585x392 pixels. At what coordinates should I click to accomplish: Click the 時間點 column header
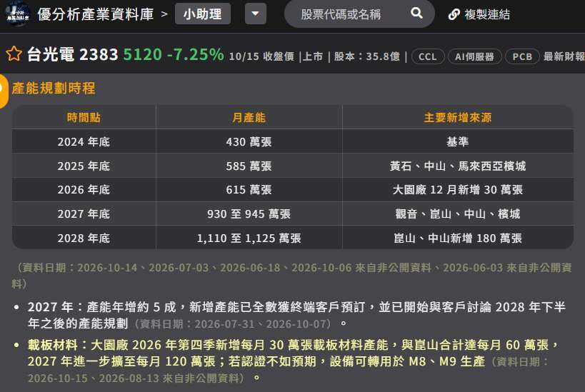tap(84, 118)
